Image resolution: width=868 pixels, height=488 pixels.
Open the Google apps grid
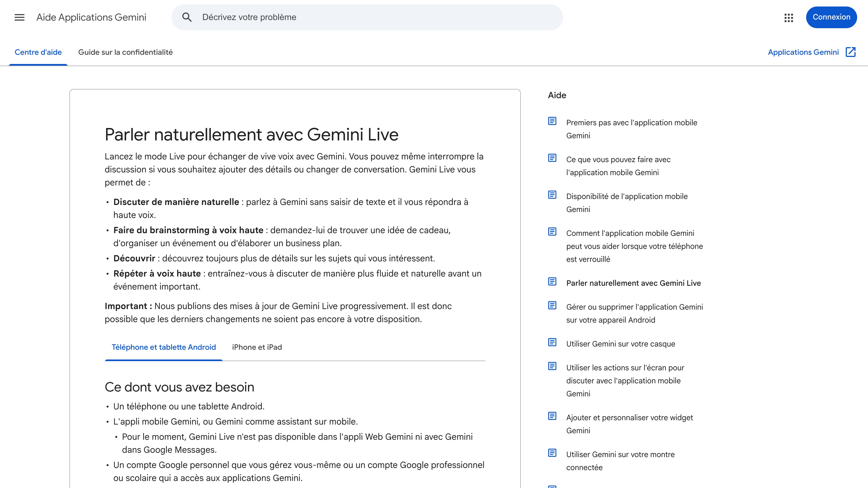click(789, 18)
